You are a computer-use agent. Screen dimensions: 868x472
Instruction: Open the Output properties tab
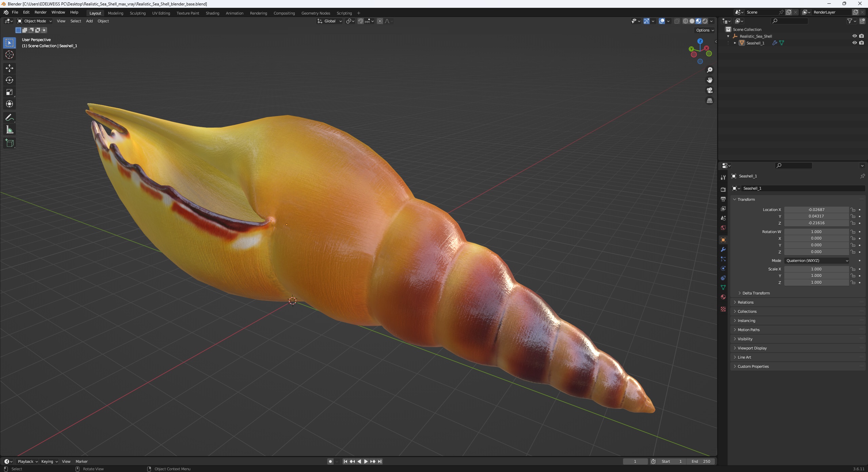(723, 199)
